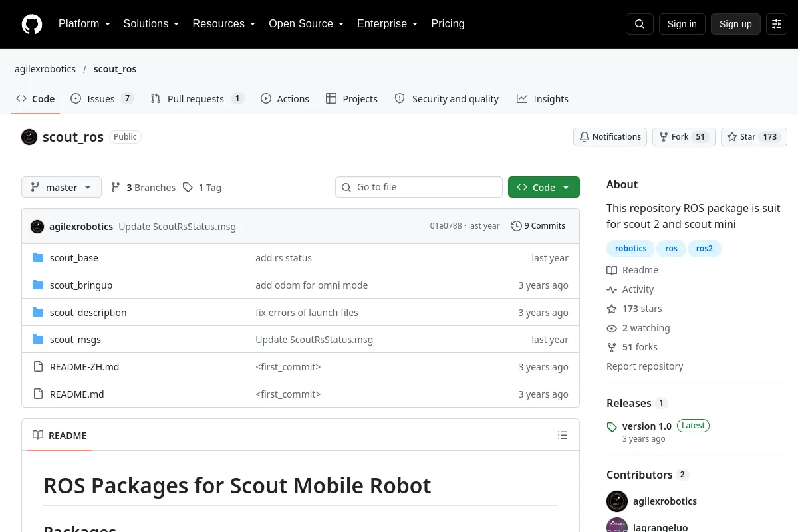The image size is (798, 532).
Task: Click file icon for README-ZH.md
Action: point(38,367)
